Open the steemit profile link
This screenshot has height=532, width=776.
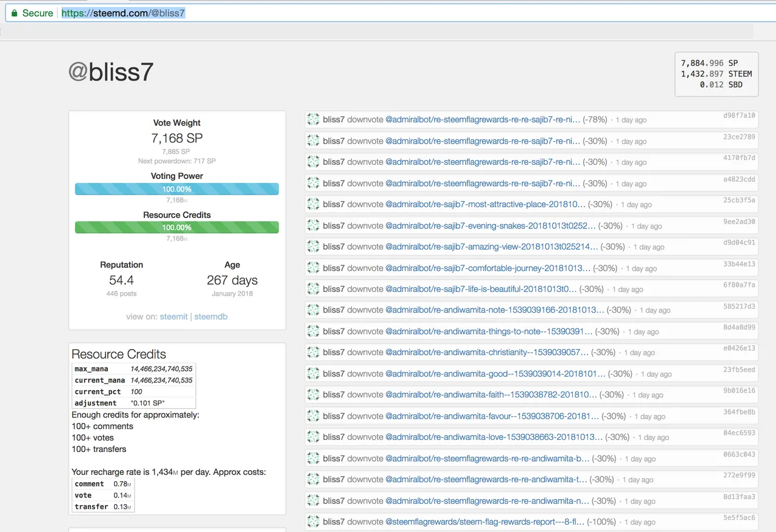tap(174, 316)
